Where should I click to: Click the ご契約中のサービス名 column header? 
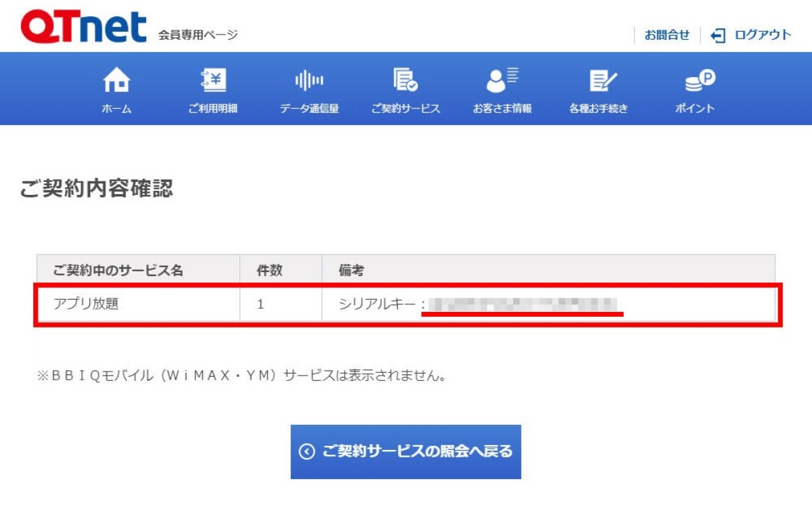pos(118,271)
